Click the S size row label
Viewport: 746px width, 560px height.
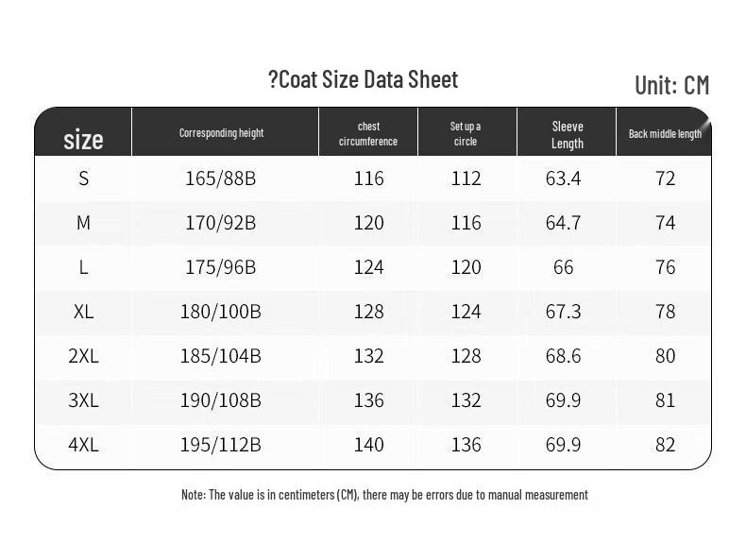pos(84,178)
